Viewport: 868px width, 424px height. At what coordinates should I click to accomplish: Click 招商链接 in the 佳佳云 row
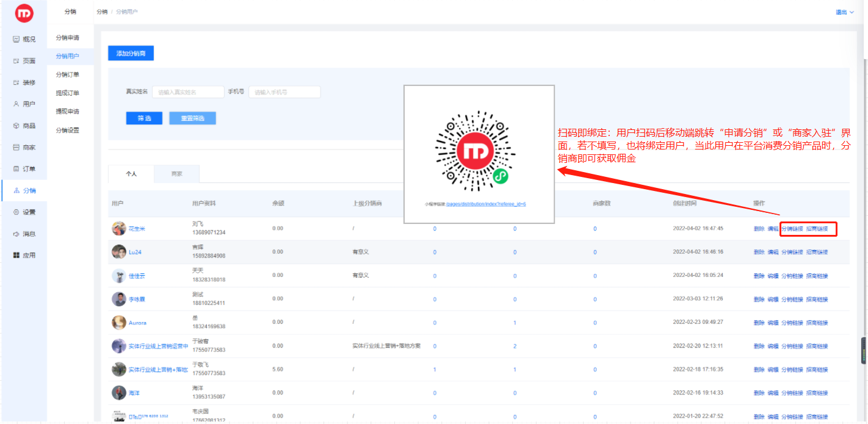pyautogui.click(x=817, y=276)
